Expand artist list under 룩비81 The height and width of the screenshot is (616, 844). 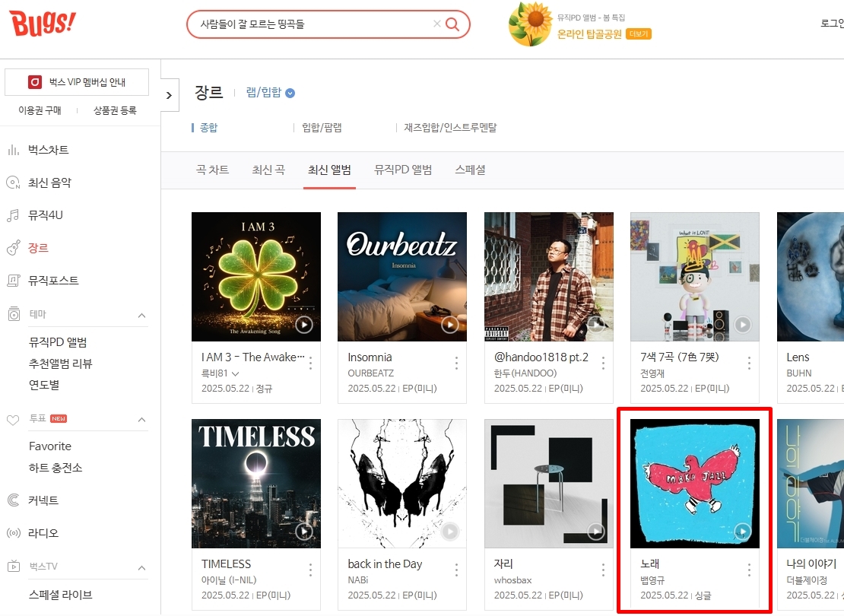[235, 373]
